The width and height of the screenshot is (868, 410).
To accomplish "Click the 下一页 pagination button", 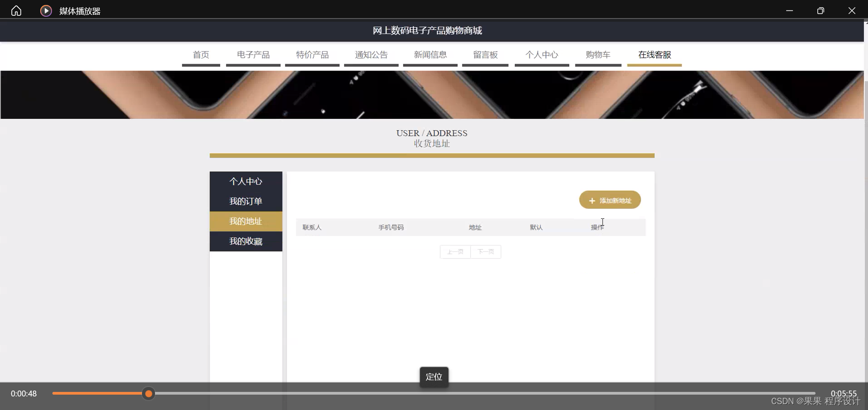I will [486, 252].
